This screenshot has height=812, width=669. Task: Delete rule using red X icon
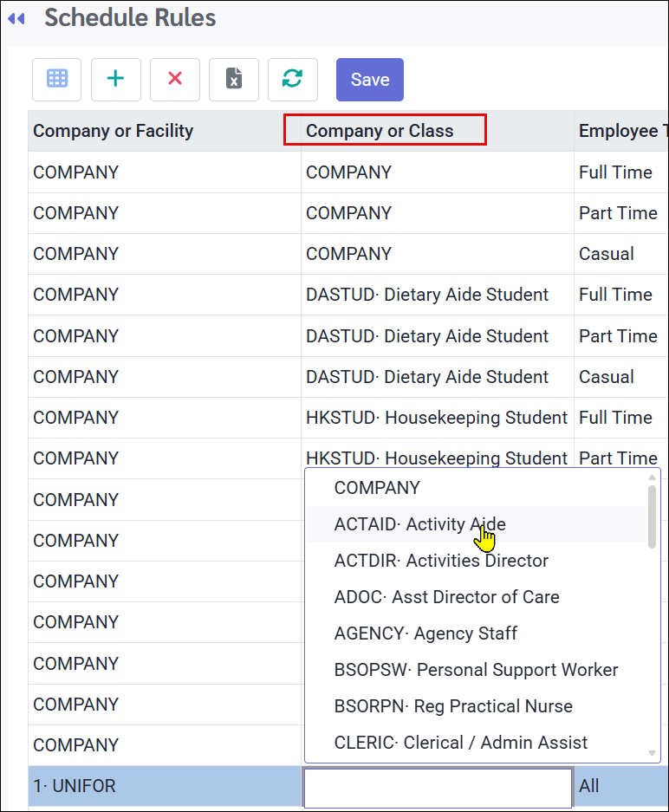[175, 79]
